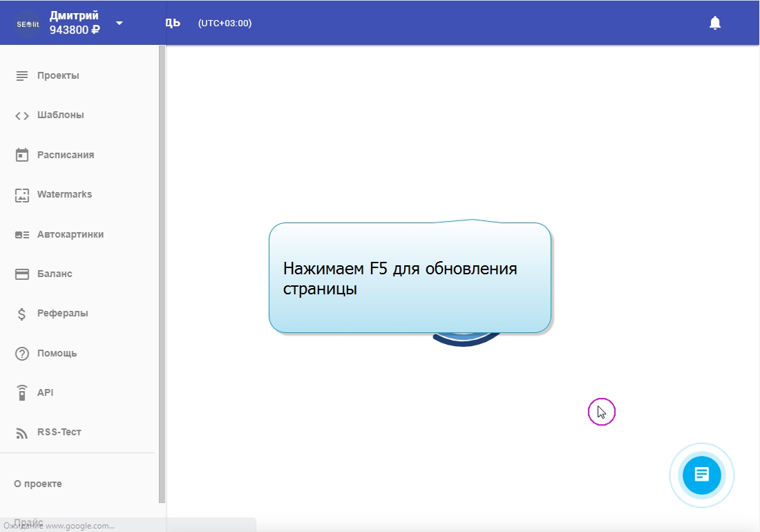The height and width of the screenshot is (532, 760).
Task: Click the Баланс credit card icon
Action: (x=22, y=274)
